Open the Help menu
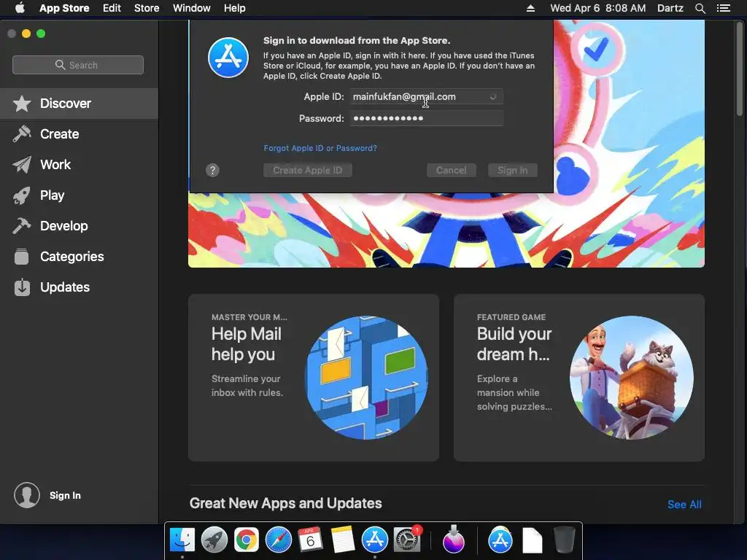747x560 pixels. 235,8
